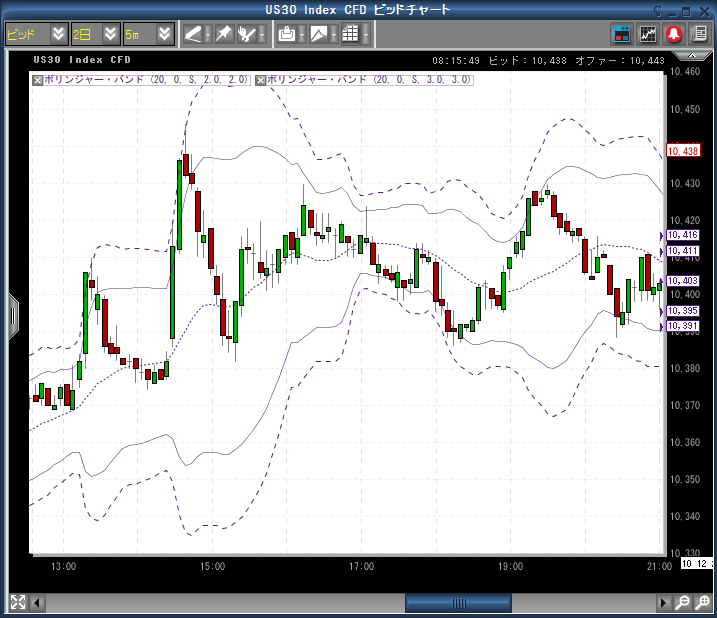Click the list document icon at top right

[x=697, y=34]
